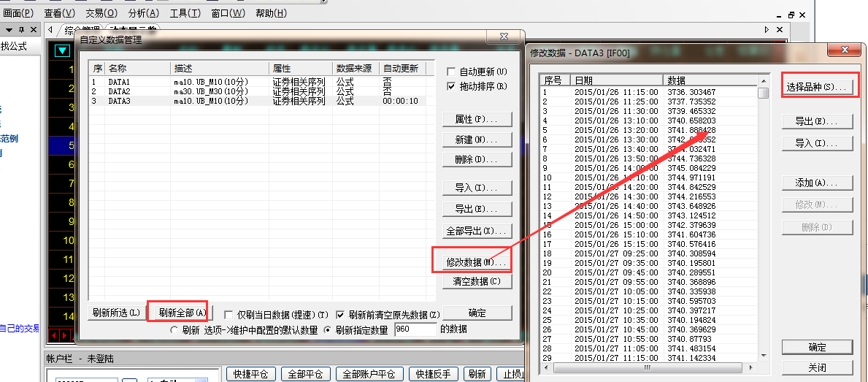The height and width of the screenshot is (382, 868).
Task: Close the active document tab with X
Action: tap(780, 29)
